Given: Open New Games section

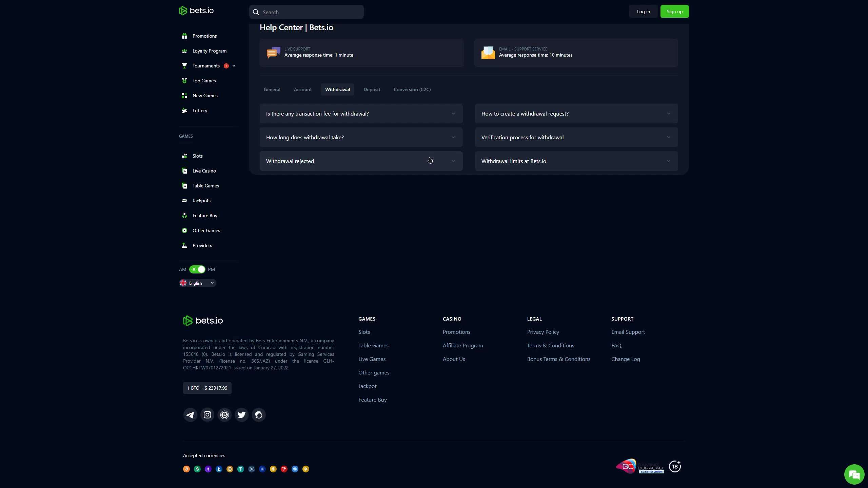Looking at the screenshot, I should (x=205, y=96).
